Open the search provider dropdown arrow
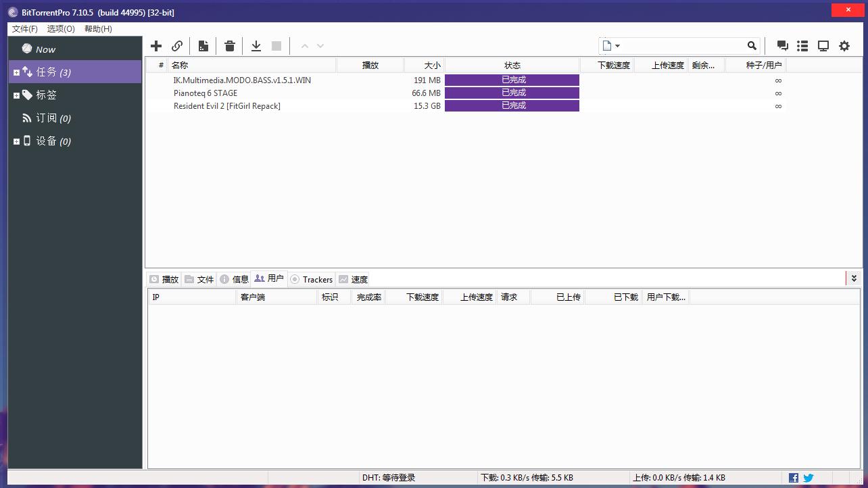This screenshot has height=488, width=868. click(617, 46)
